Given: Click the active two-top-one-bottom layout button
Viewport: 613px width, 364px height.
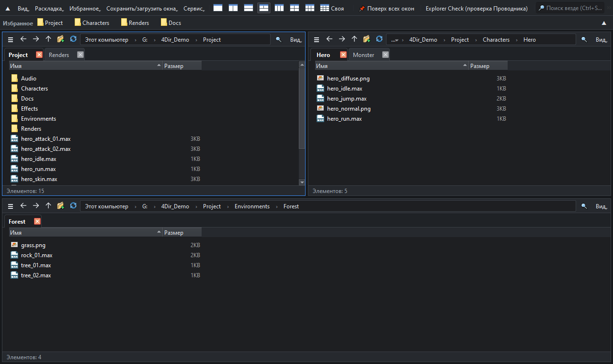Looking at the screenshot, I should click(264, 8).
